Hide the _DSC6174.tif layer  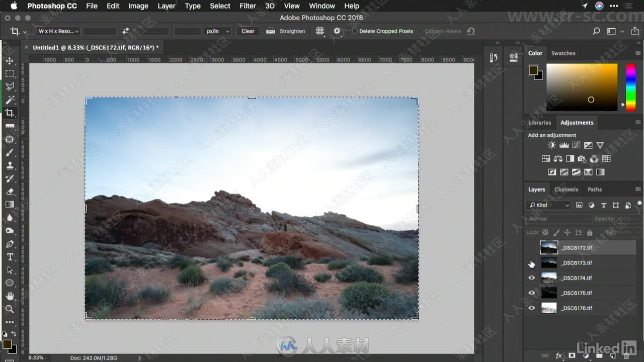pyautogui.click(x=532, y=278)
